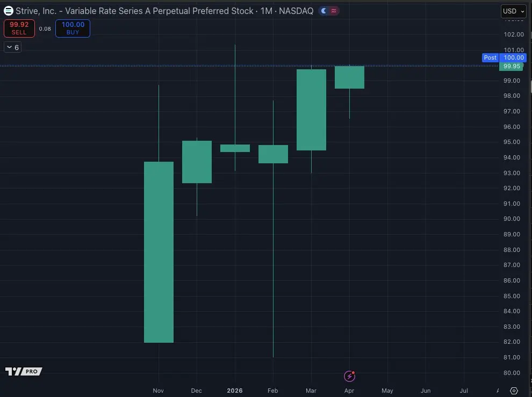532x397 pixels.
Task: Click the pink approximate-data icon in the title
Action: (x=334, y=11)
